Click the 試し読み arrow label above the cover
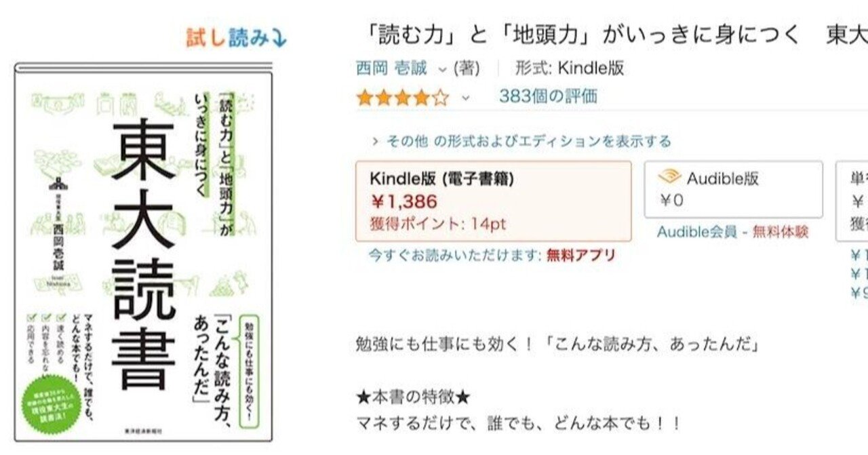This screenshot has height=455, width=868. (x=237, y=39)
